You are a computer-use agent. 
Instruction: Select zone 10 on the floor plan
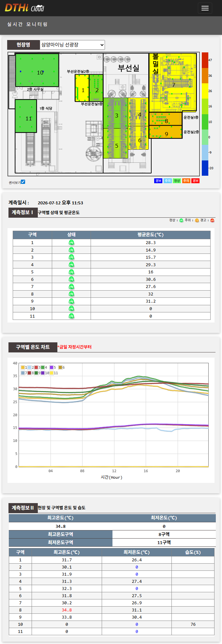click(37, 70)
